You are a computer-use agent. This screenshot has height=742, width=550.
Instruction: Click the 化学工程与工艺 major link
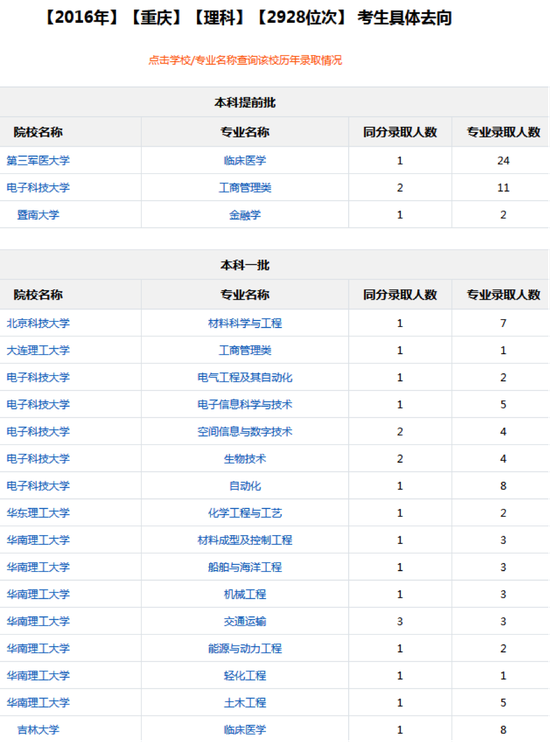(x=245, y=512)
